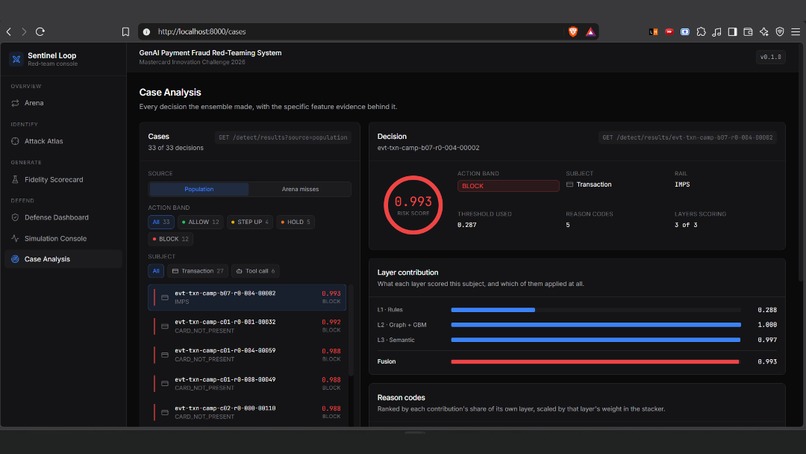806x454 pixels.
Task: Click the Case Analysis page heading
Action: click(170, 93)
